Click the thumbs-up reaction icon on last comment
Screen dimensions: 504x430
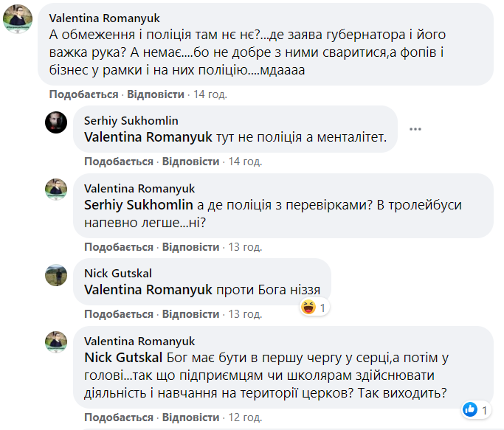coord(469,409)
